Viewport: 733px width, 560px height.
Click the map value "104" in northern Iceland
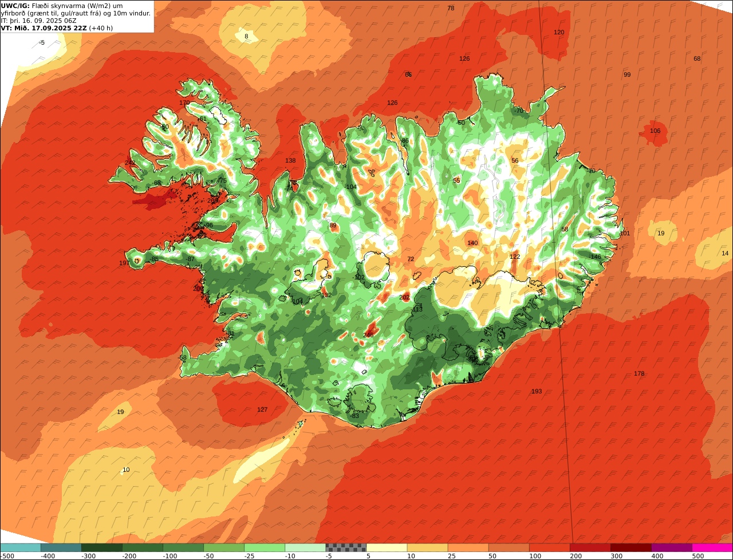(351, 187)
